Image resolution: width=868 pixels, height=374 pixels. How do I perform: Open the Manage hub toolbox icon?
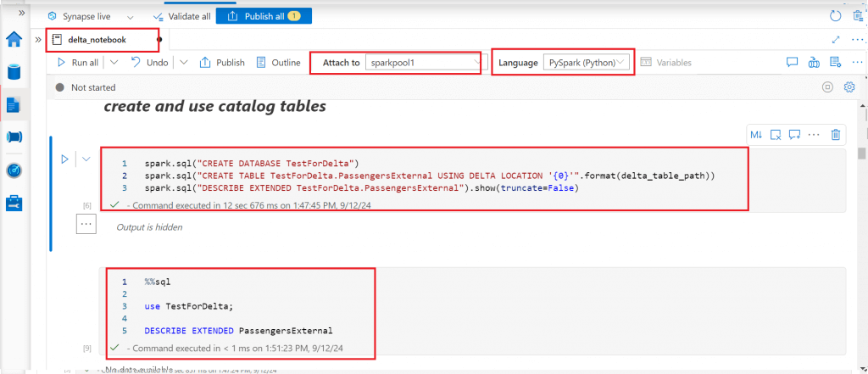point(14,203)
